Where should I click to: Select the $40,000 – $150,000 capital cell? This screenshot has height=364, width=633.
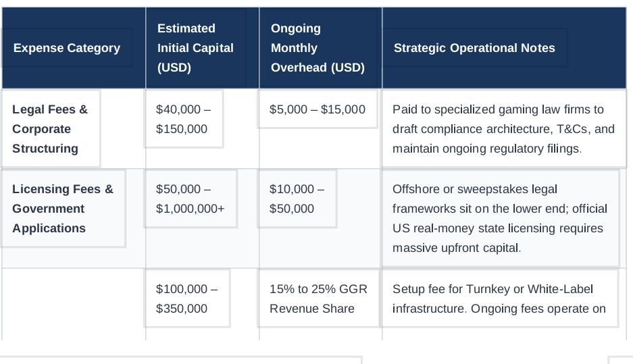[202, 129]
